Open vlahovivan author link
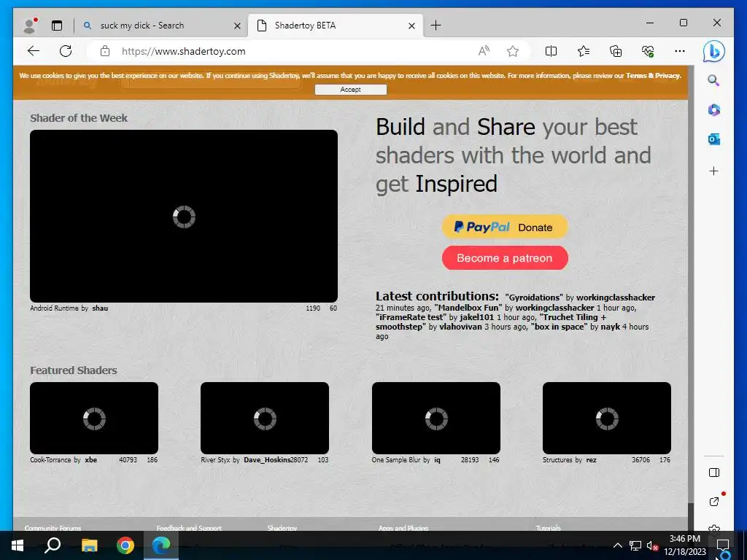 (x=461, y=327)
